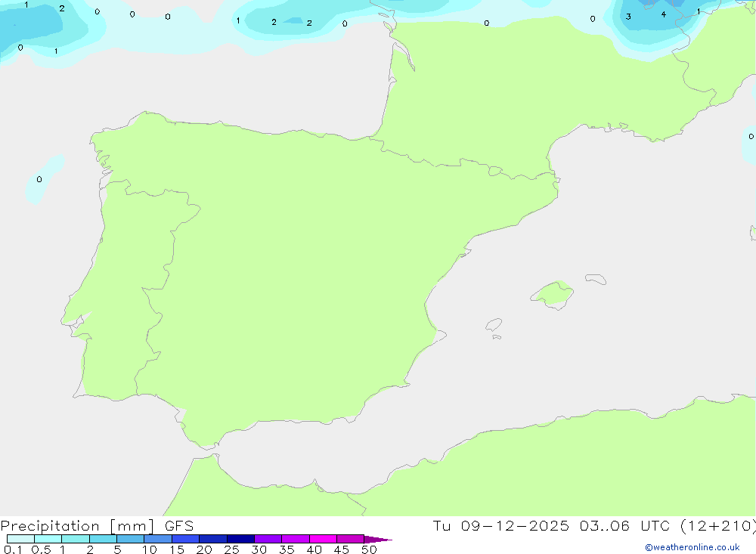Screen dimensions: 756x554
Task: Click the 'Precipitation' title word
Action: coord(50,526)
